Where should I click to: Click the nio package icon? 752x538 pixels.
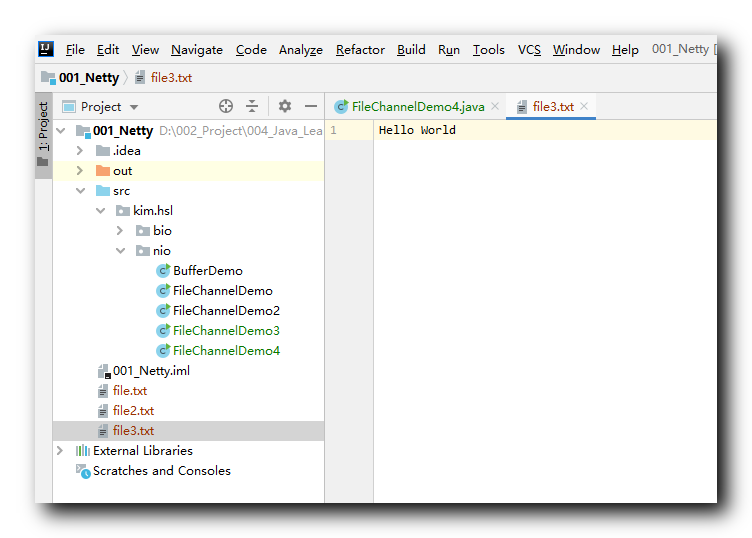[143, 251]
